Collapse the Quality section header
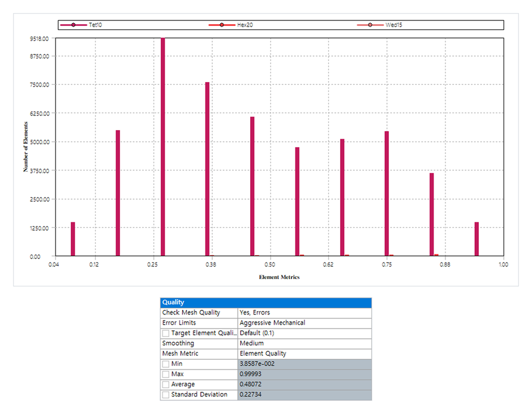 [266, 303]
